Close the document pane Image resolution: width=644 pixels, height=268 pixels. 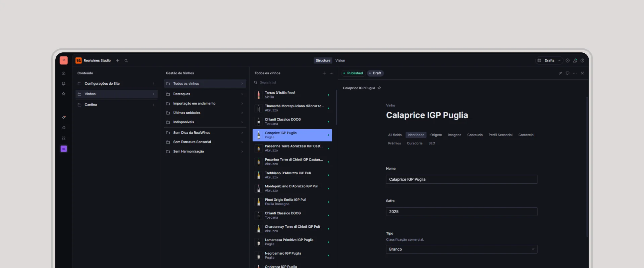[x=582, y=73]
